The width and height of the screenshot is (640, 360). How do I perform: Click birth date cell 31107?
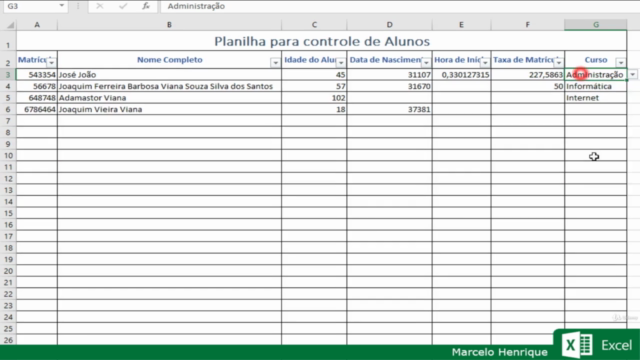pos(389,75)
